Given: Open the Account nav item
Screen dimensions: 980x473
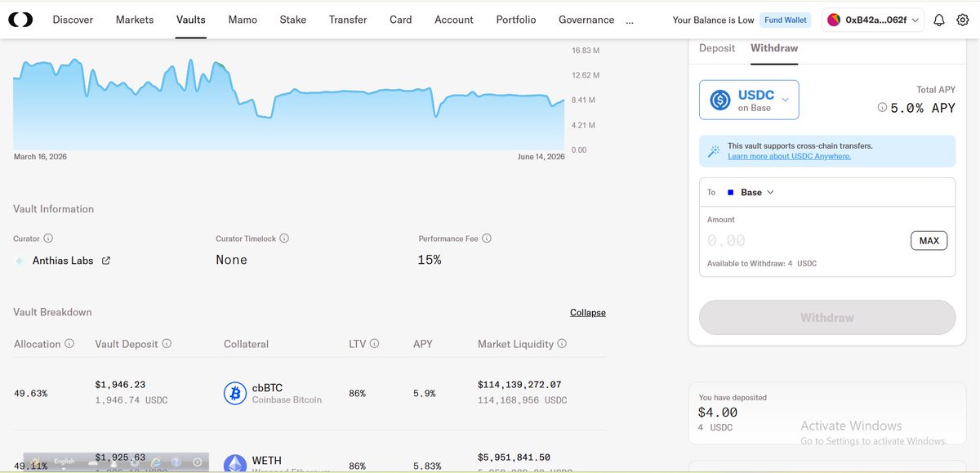Looking at the screenshot, I should point(454,20).
